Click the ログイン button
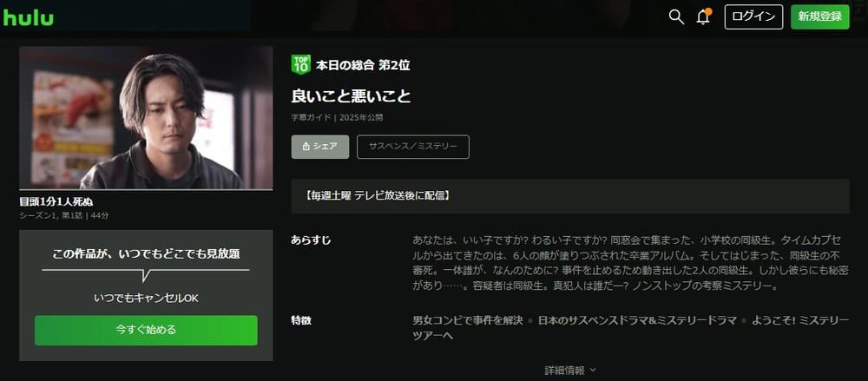This screenshot has width=868, height=381. (x=753, y=16)
